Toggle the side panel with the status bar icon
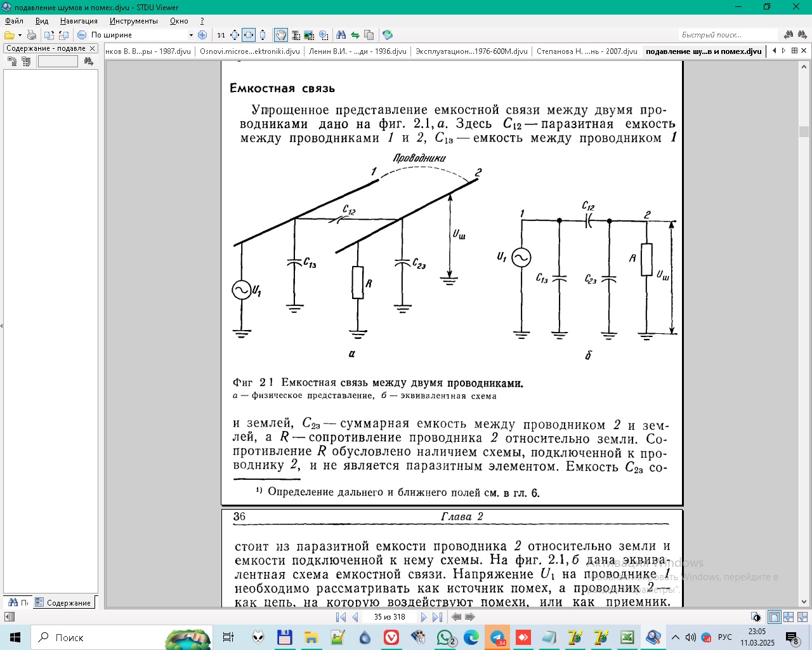812x650 pixels. coord(9,617)
